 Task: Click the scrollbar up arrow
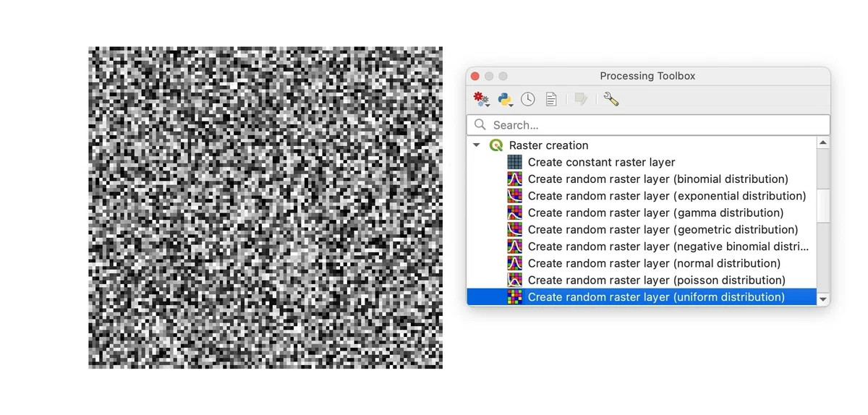coord(823,143)
